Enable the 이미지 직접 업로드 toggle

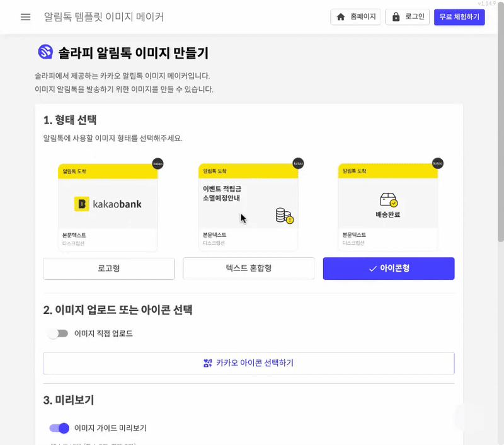(x=59, y=333)
